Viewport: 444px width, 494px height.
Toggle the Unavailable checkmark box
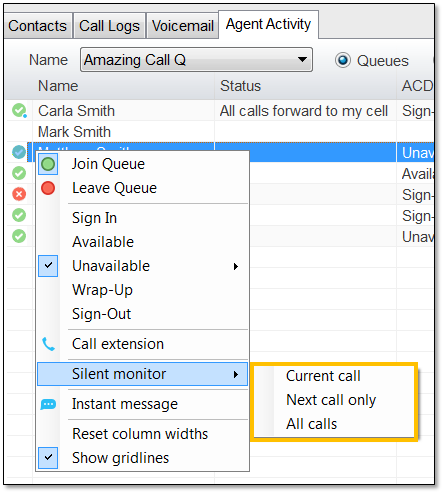[x=48, y=266]
